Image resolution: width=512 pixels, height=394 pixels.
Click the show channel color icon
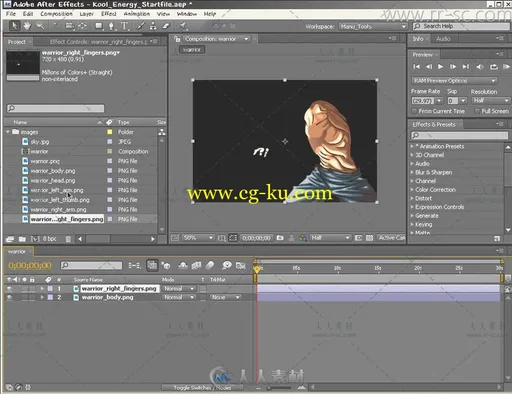(x=303, y=238)
